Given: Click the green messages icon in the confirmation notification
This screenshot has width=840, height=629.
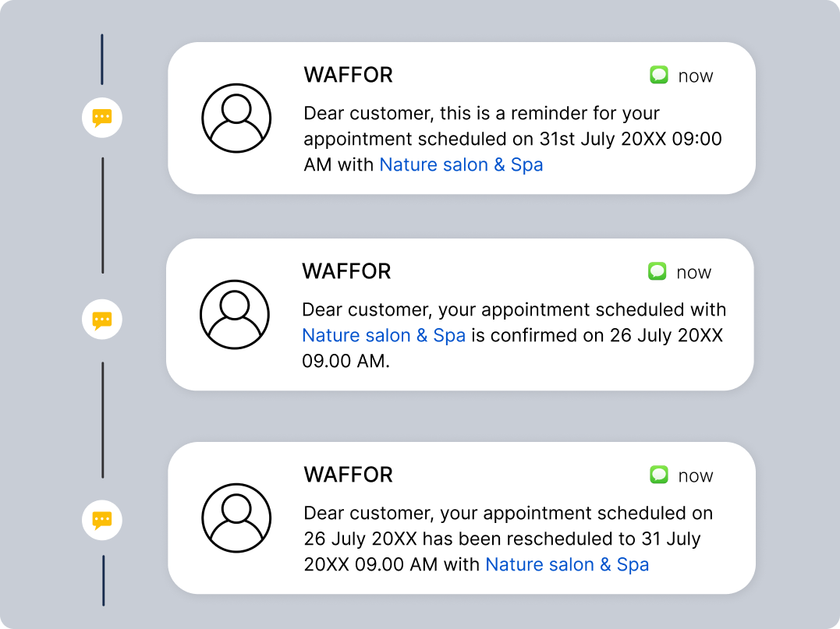Looking at the screenshot, I should pyautogui.click(x=657, y=271).
